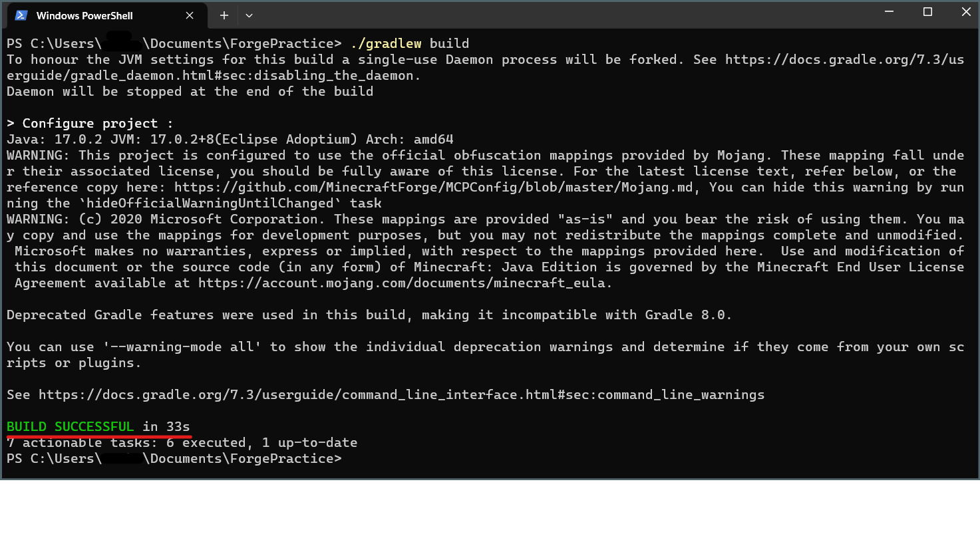
Task: Click the Configure project header line
Action: (x=90, y=124)
